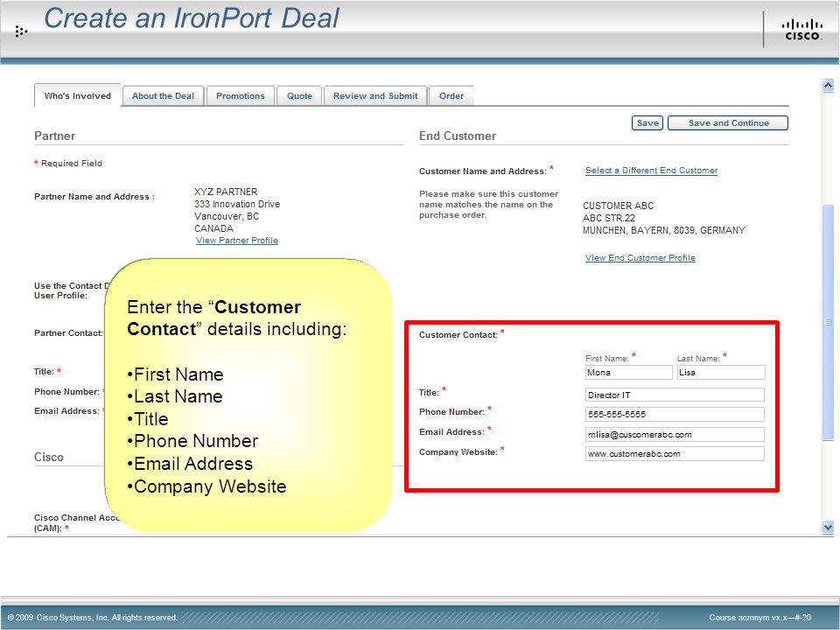Open the View End Customer Profile link
Screen dimensions: 840x630
[640, 257]
